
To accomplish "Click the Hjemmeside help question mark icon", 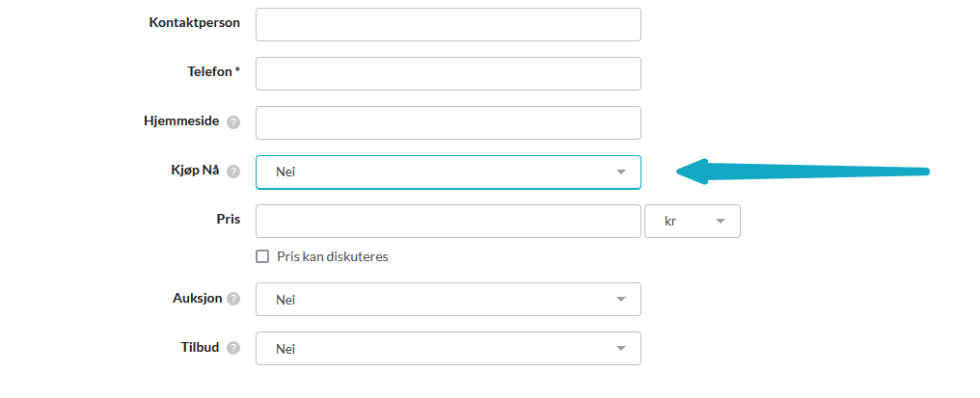I will (x=233, y=122).
